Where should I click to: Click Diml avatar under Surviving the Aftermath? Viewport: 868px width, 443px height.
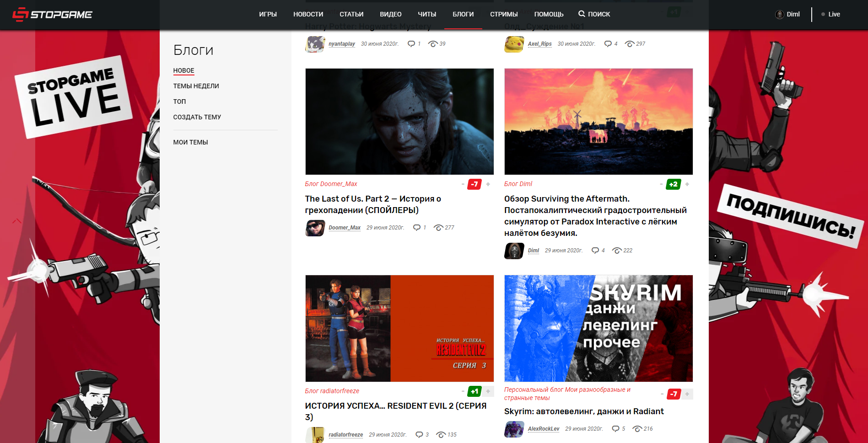(514, 251)
